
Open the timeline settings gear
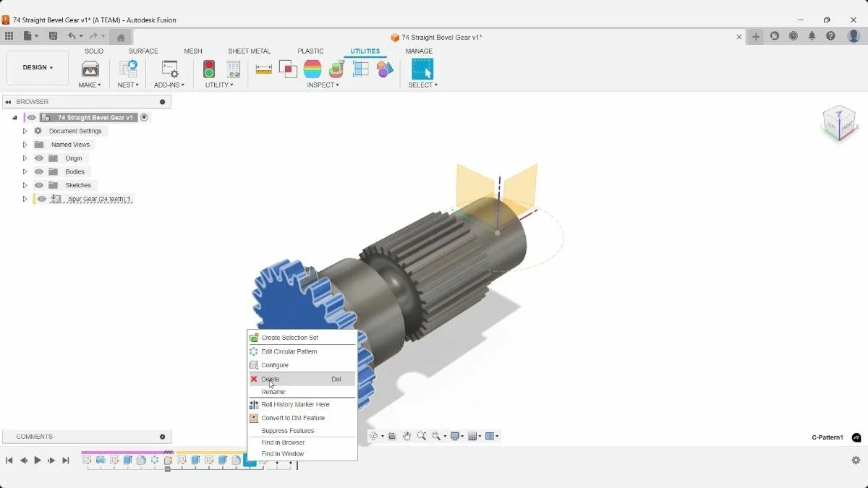(x=856, y=460)
